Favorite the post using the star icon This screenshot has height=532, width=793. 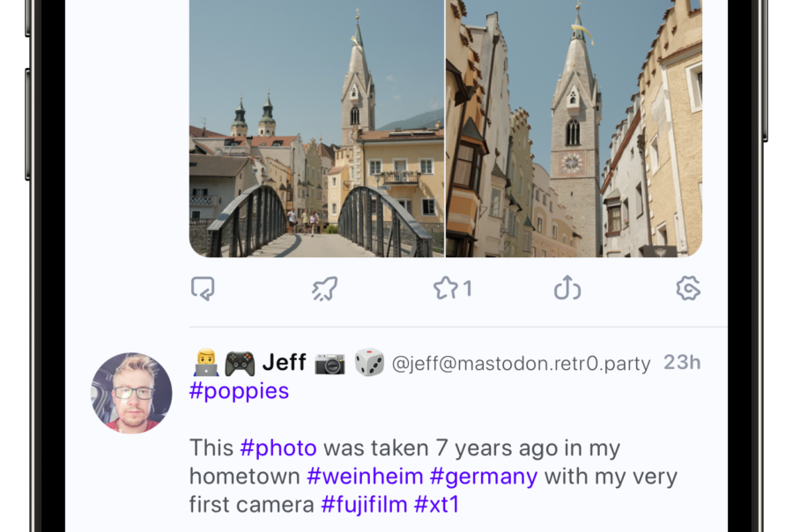(445, 288)
